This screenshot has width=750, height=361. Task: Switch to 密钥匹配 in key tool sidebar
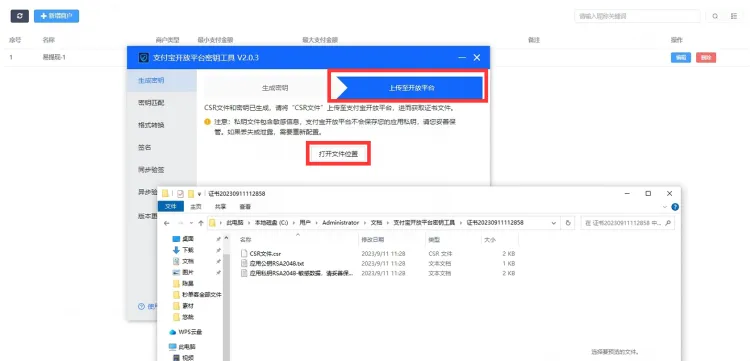pyautogui.click(x=151, y=103)
